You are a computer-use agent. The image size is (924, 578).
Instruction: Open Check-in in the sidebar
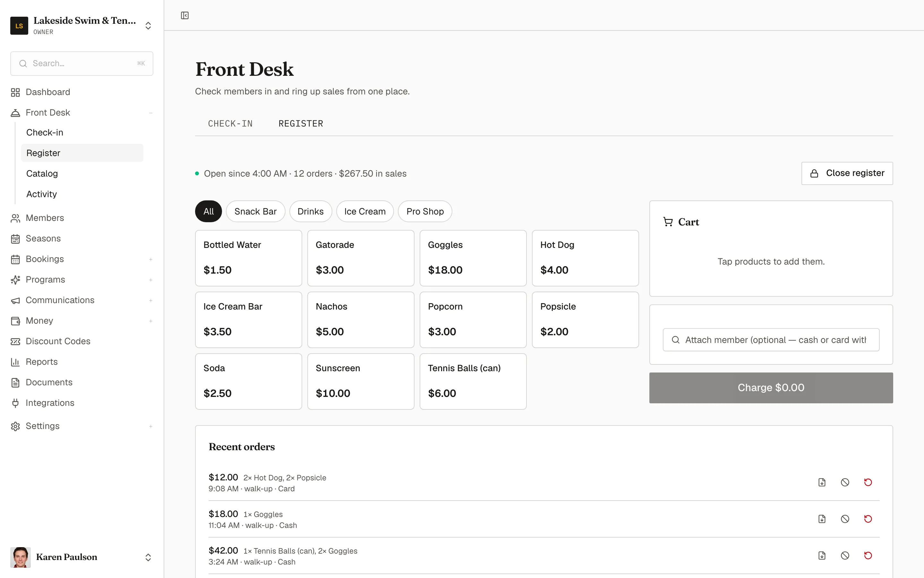pyautogui.click(x=82, y=132)
